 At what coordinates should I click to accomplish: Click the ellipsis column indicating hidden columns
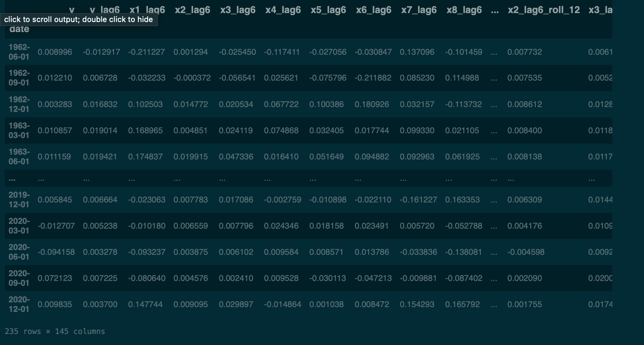click(494, 10)
